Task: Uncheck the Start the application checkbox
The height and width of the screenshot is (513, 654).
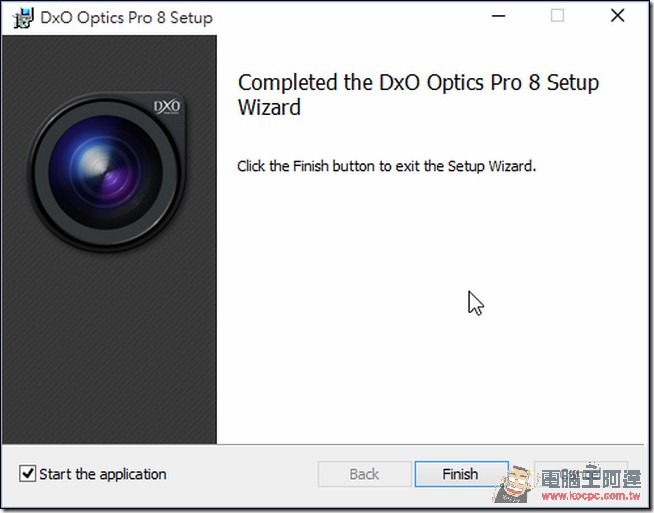Action: (28, 474)
